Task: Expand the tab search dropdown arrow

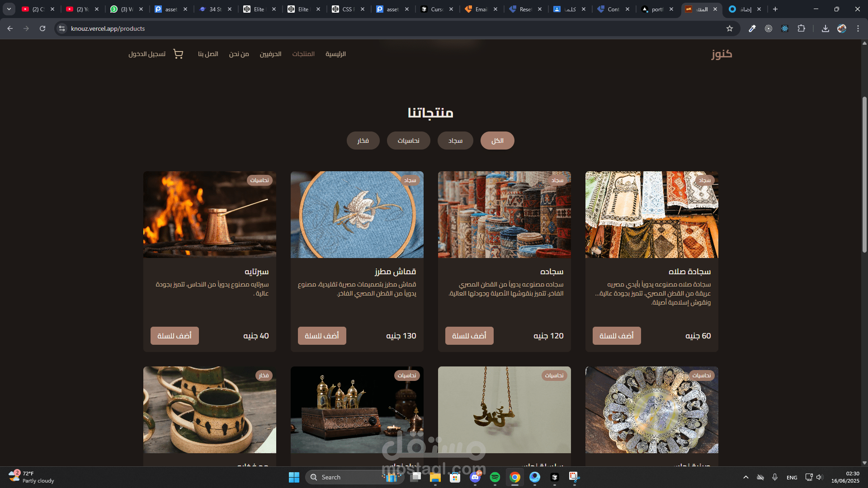Action: 9,9
